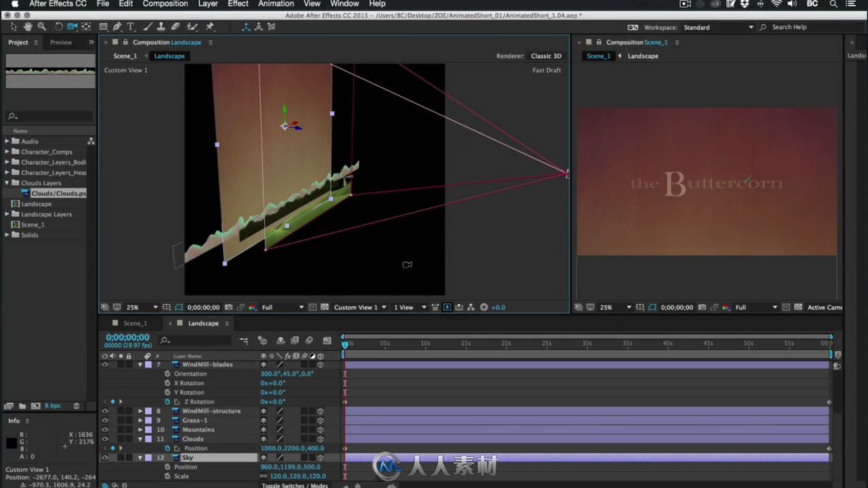Click the snapshot camera icon in Landscape viewer
Screen dimensions: 868x488
tap(229, 307)
